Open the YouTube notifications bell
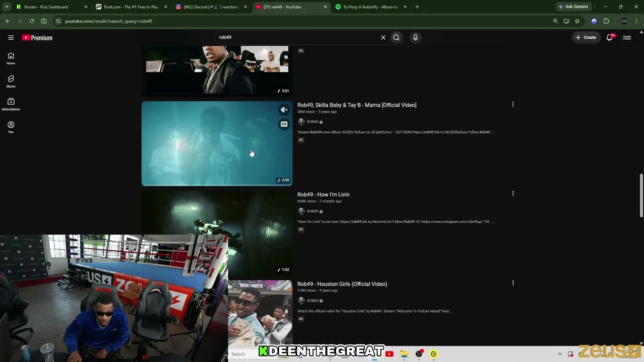This screenshot has height=362, width=644. click(609, 37)
